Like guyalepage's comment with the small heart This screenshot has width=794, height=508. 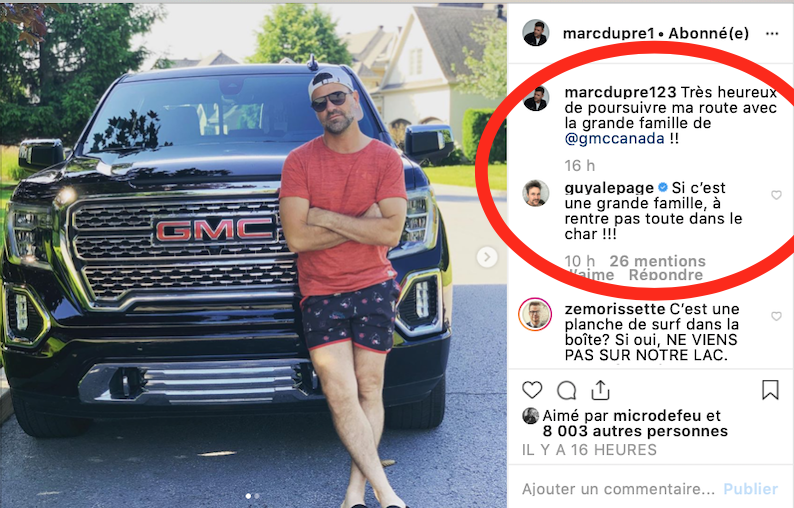pos(776,195)
